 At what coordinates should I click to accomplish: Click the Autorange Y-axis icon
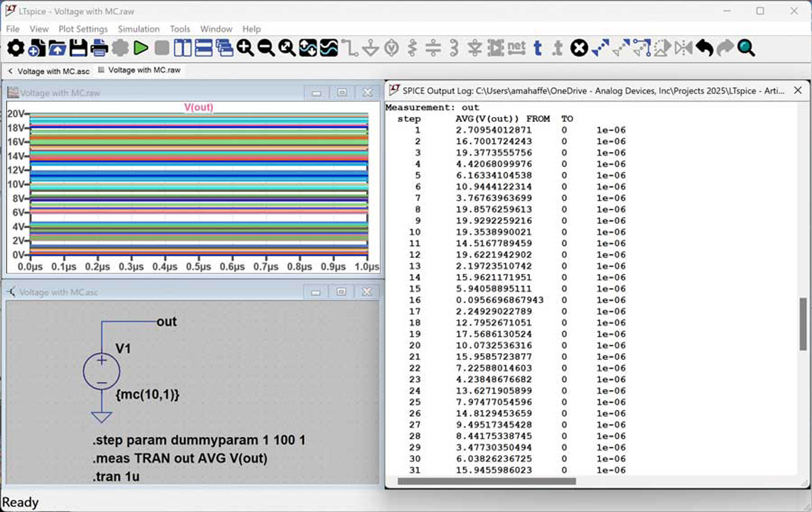[308, 48]
